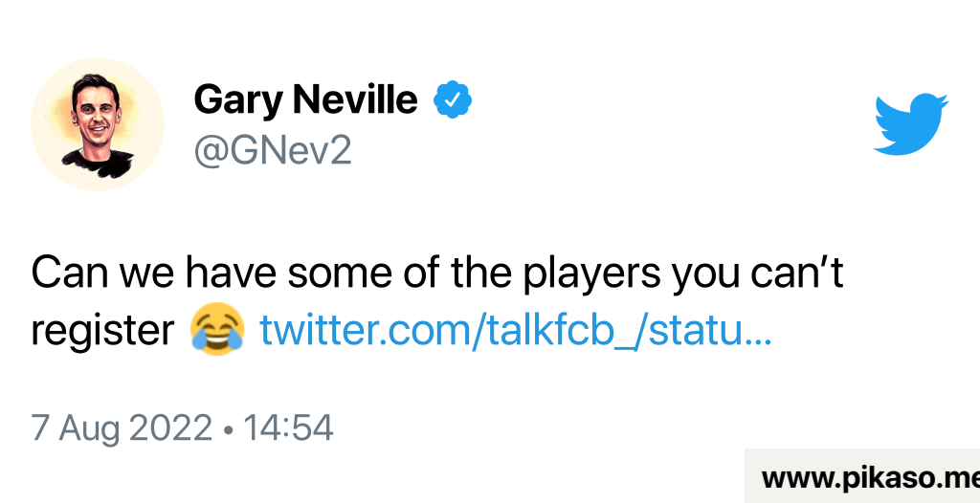Click the dot separator between date and time

(227, 428)
